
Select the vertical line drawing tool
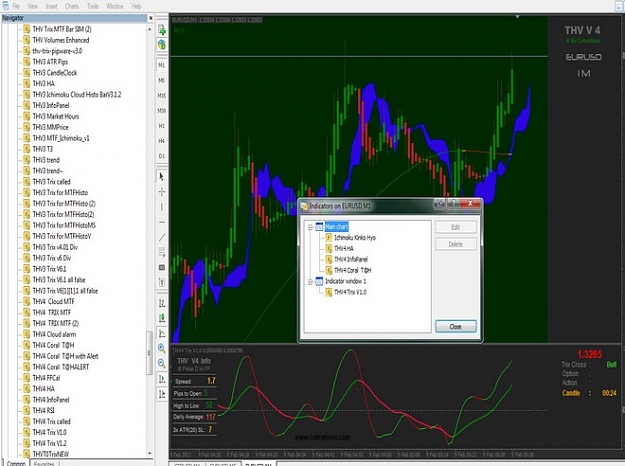click(x=161, y=207)
